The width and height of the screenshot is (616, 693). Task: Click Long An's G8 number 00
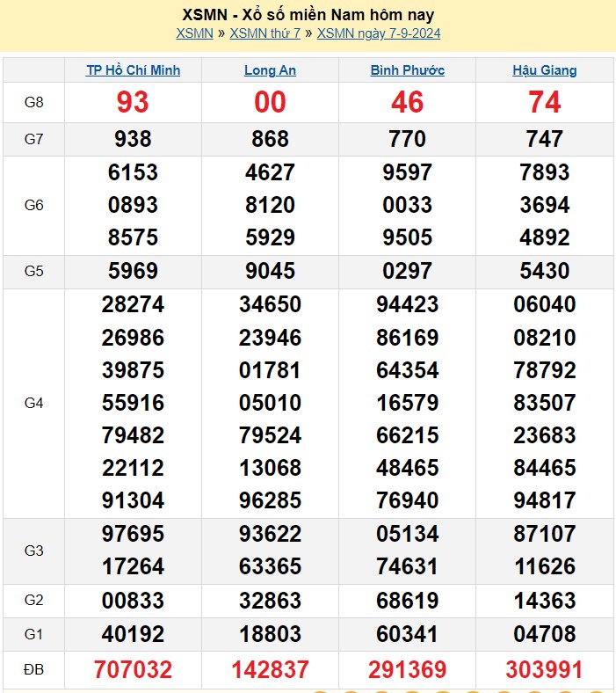[270, 103]
